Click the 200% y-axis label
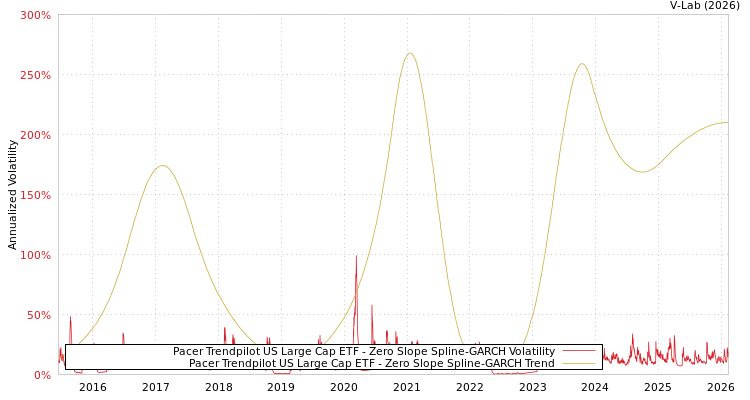Screen dimensions: 750x400 35,135
